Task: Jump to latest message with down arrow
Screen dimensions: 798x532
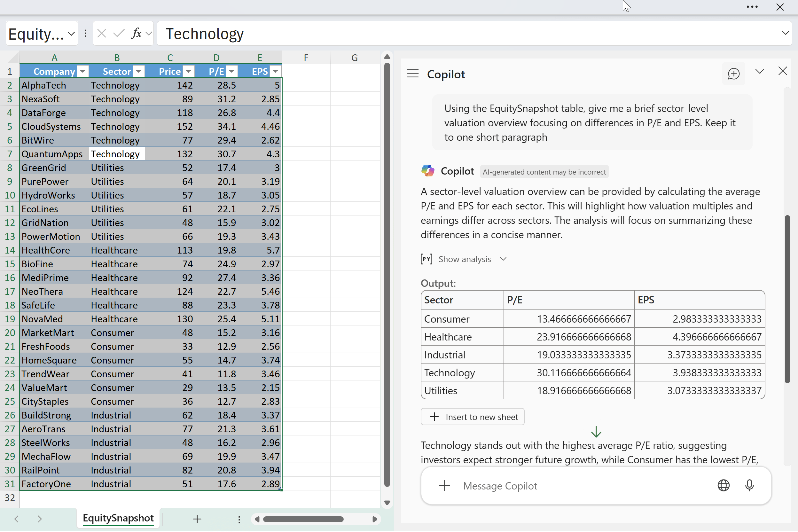Action: pyautogui.click(x=596, y=432)
